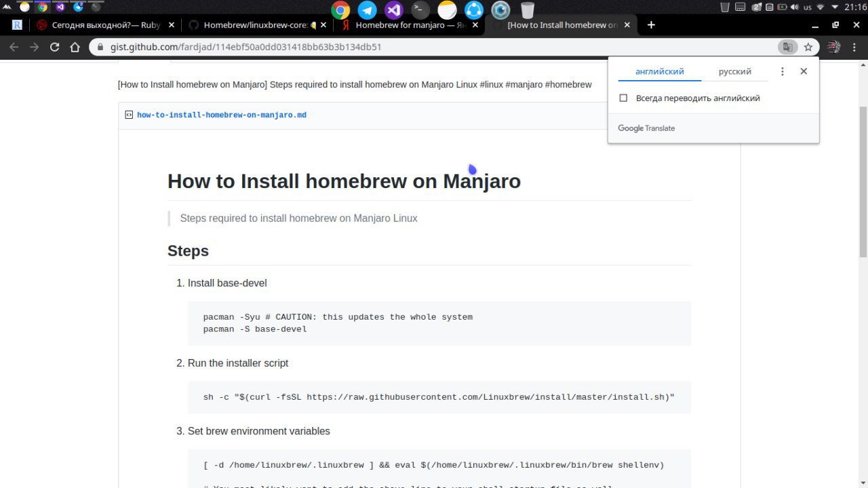Click the system tray trash icon

coord(725,7)
